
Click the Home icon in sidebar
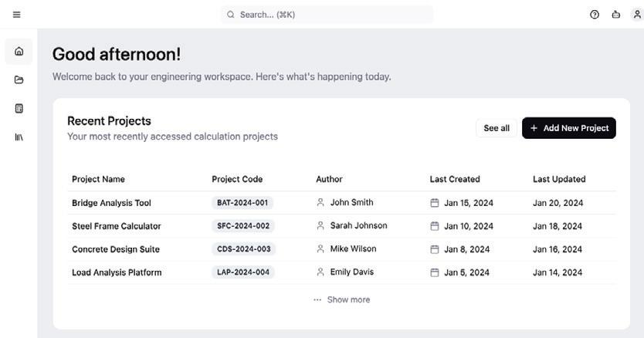(19, 52)
